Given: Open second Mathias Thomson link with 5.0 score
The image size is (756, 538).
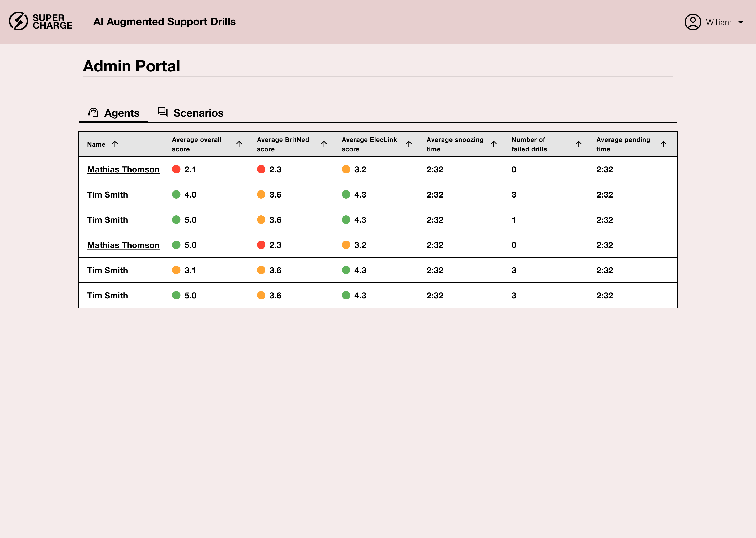Looking at the screenshot, I should coord(123,245).
